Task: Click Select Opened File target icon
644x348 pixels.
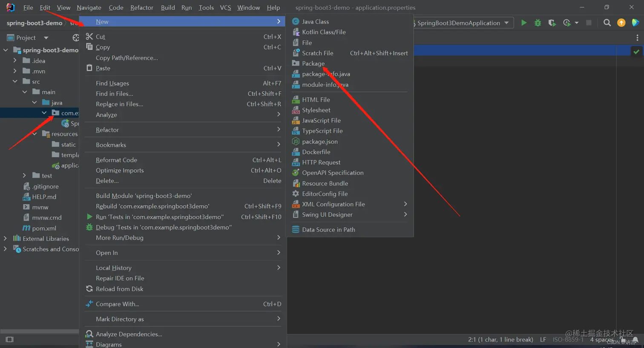Action: [76, 37]
